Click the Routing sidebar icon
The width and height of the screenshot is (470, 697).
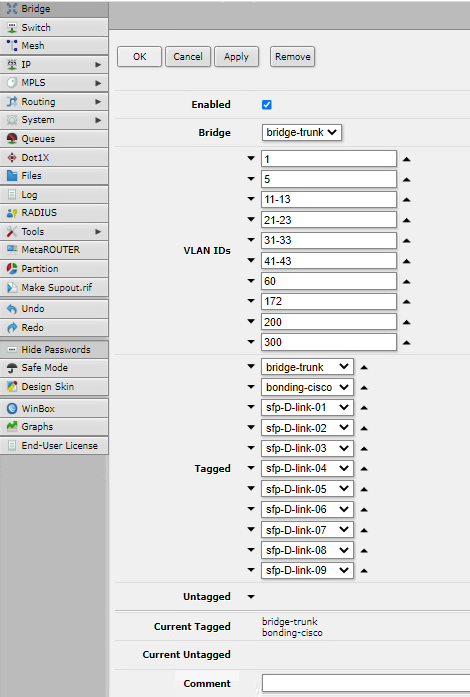12,101
